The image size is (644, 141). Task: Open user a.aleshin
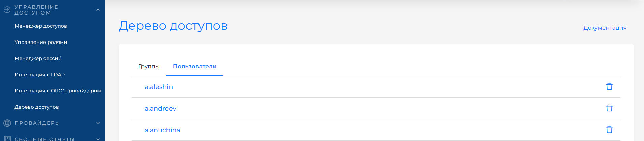click(x=159, y=87)
